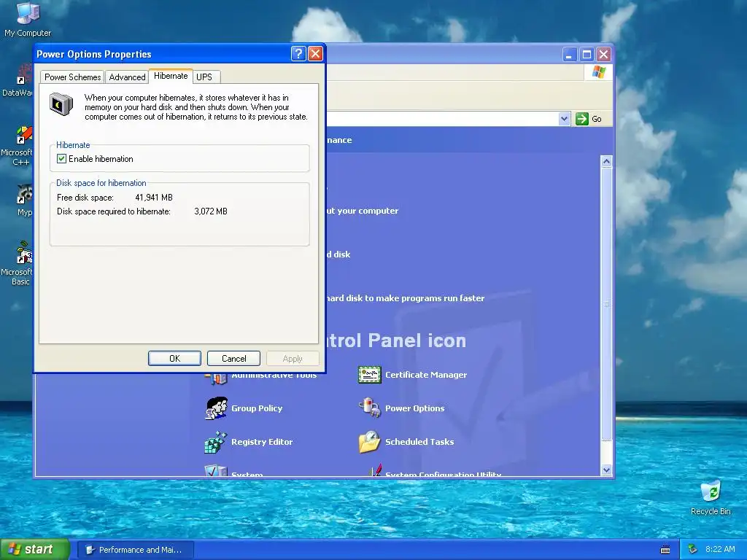Close the Power Options Properties dialog
747x560 pixels.
pos(315,54)
